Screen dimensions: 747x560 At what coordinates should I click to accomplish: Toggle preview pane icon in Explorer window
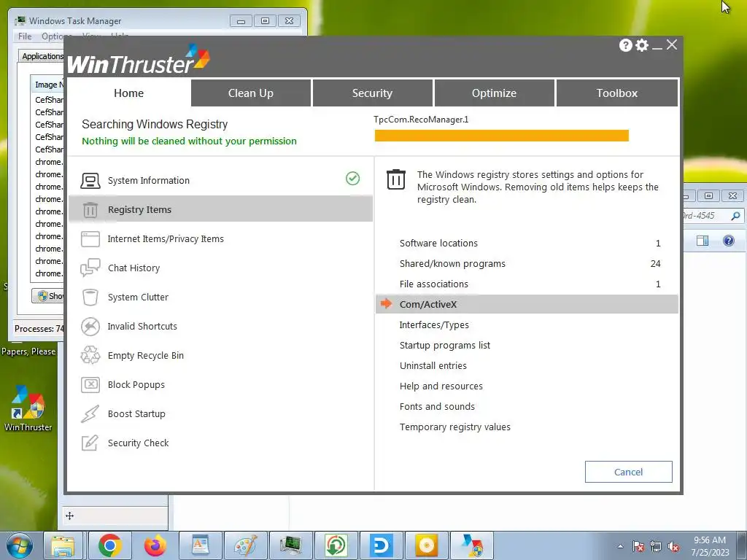coord(703,241)
